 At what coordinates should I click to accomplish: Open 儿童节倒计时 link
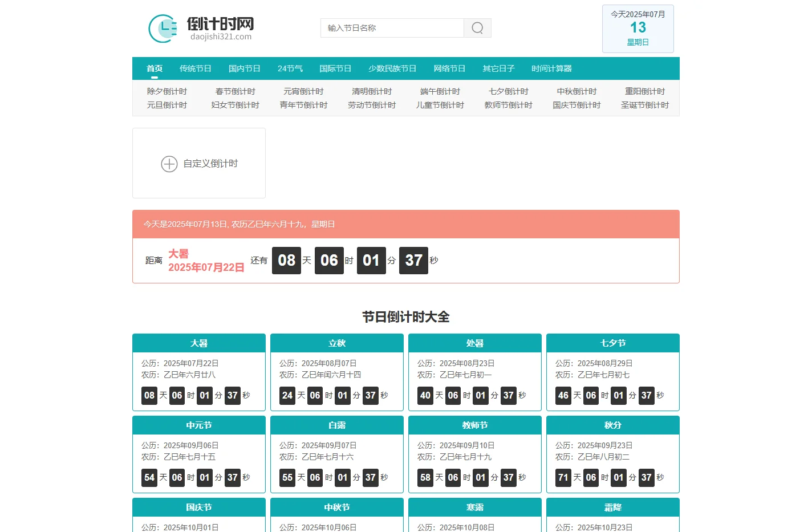[x=440, y=105]
